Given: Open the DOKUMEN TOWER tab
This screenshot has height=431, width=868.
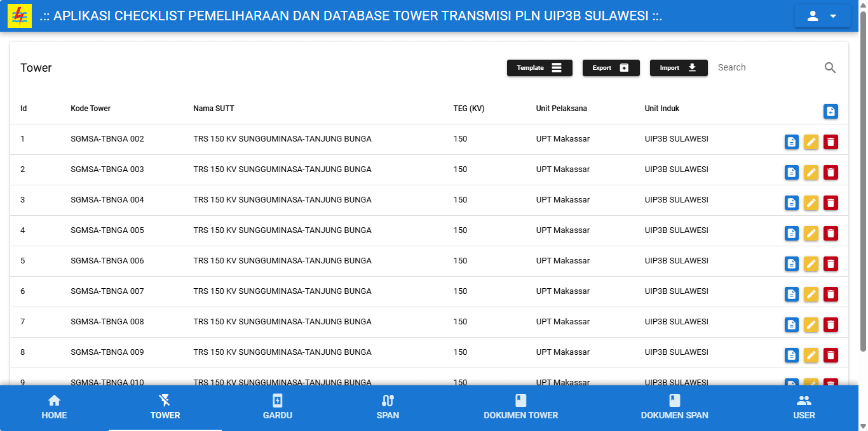Looking at the screenshot, I should pos(521,408).
